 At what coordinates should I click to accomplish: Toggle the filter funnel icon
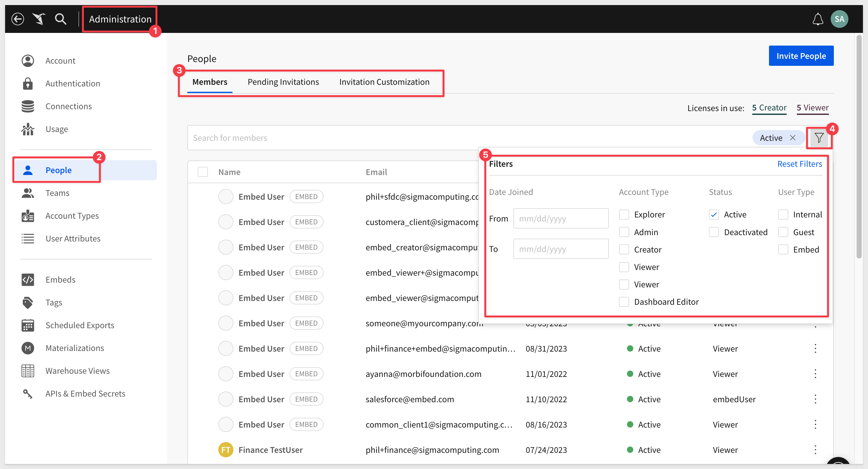819,138
